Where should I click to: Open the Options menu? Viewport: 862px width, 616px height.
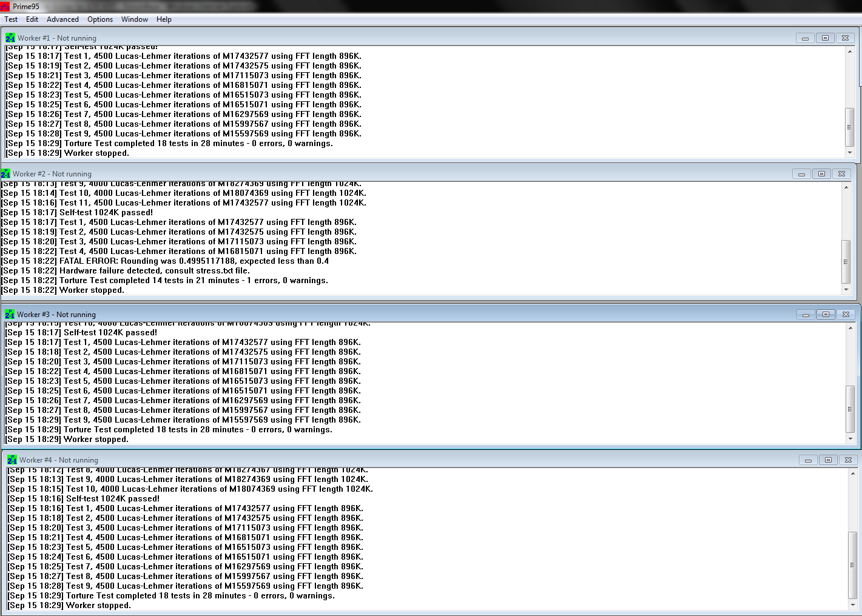(100, 19)
